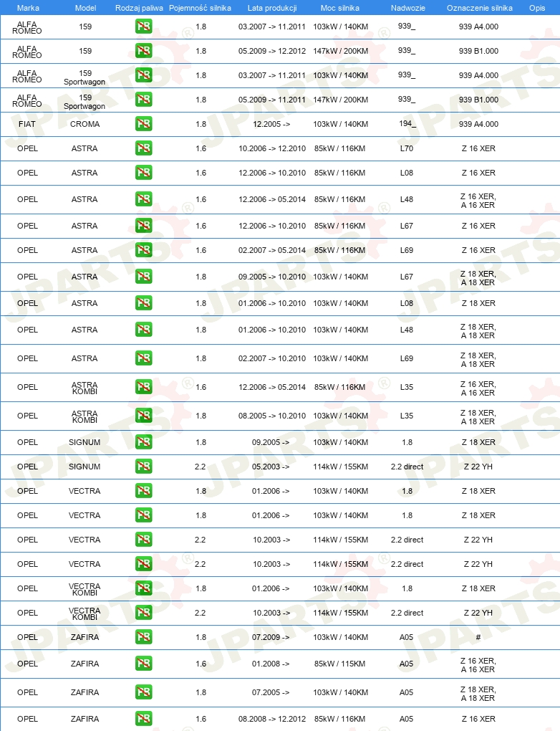Click fuel icon in Zafira 01.2008 row
560x731 pixels.
tap(143, 664)
